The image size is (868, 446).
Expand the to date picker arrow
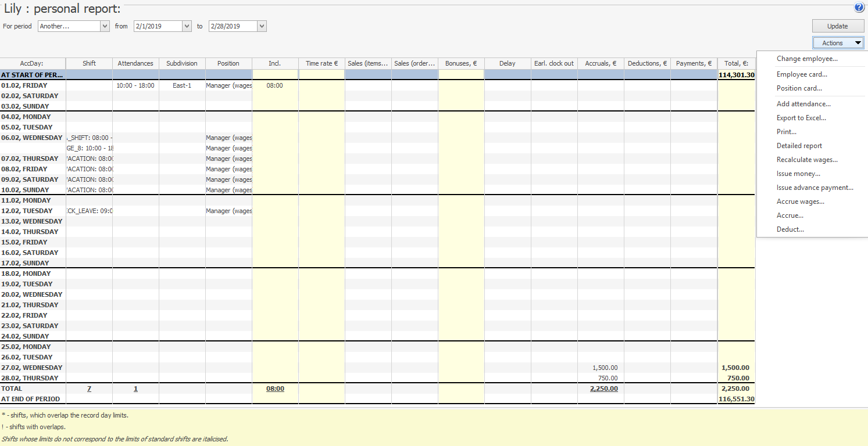pos(262,26)
